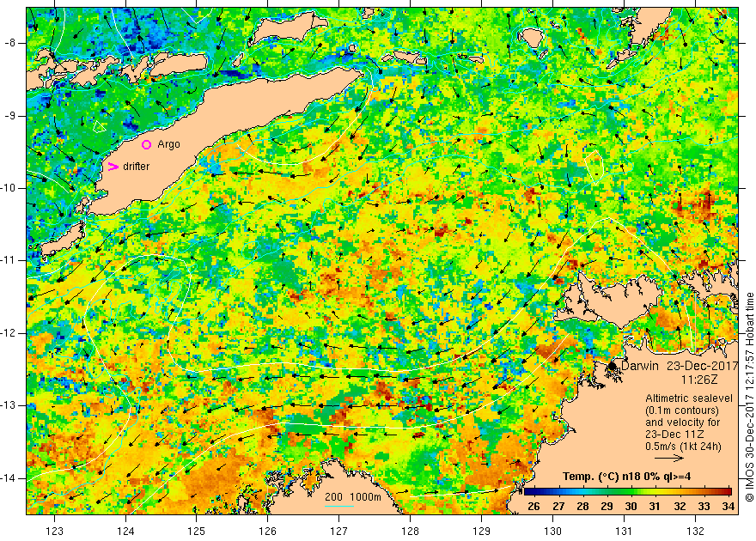This screenshot has height=541, width=756.
Task: Click the latitude axis label '-14'
Action: pos(9,478)
